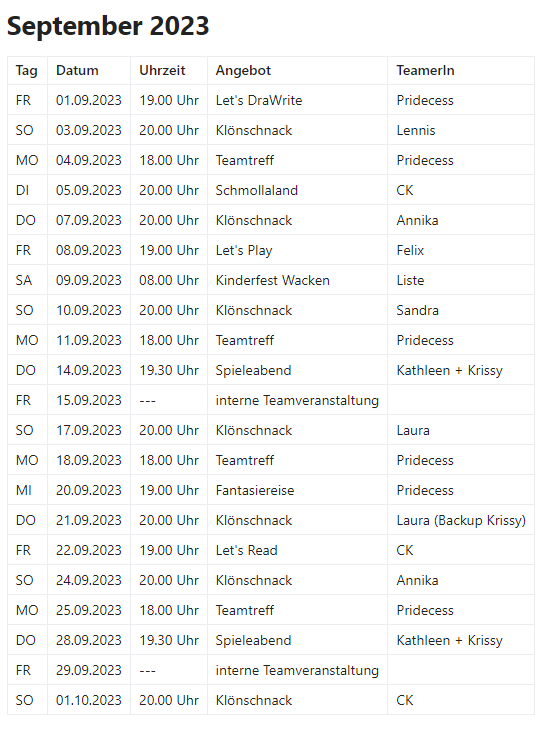Select 08.00 Uhr time cell
The height and width of the screenshot is (732, 550).
(x=169, y=281)
